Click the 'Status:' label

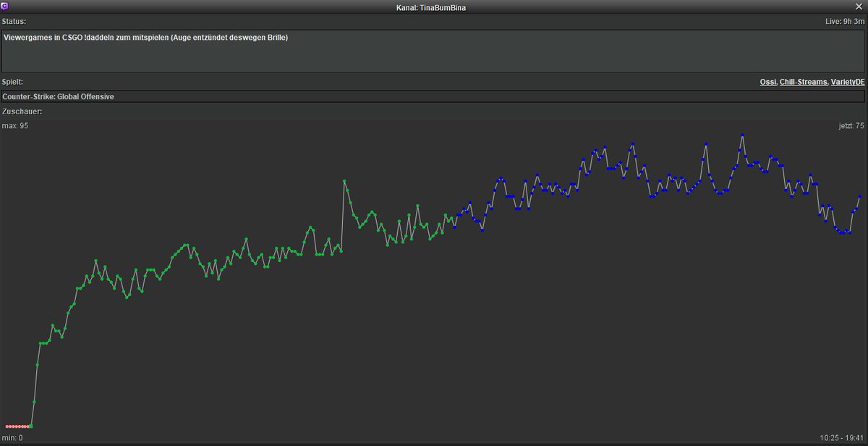[x=14, y=22]
